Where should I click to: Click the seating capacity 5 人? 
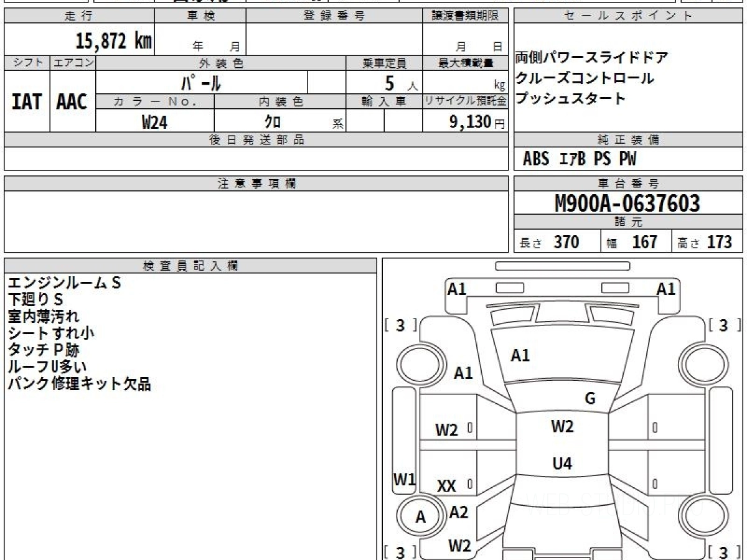click(x=400, y=83)
